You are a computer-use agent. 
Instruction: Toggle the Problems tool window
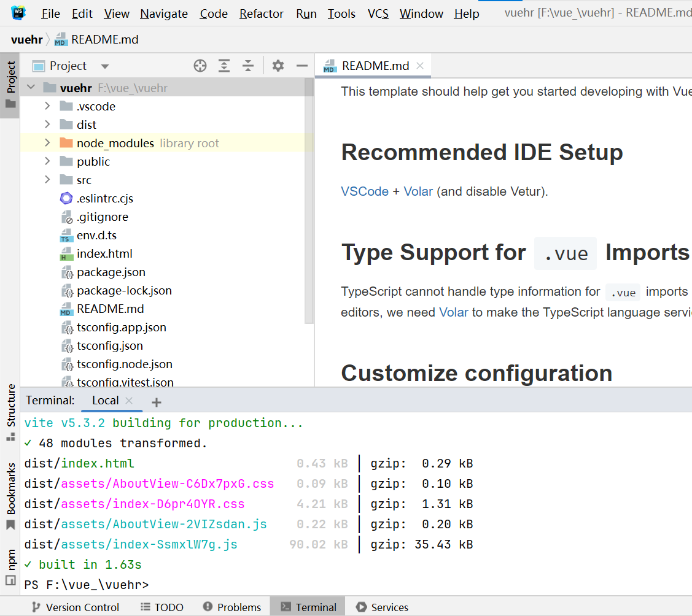tap(232, 607)
